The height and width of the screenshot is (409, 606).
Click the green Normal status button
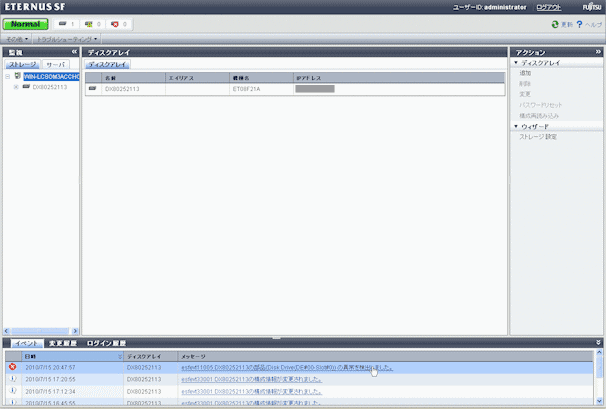click(26, 24)
